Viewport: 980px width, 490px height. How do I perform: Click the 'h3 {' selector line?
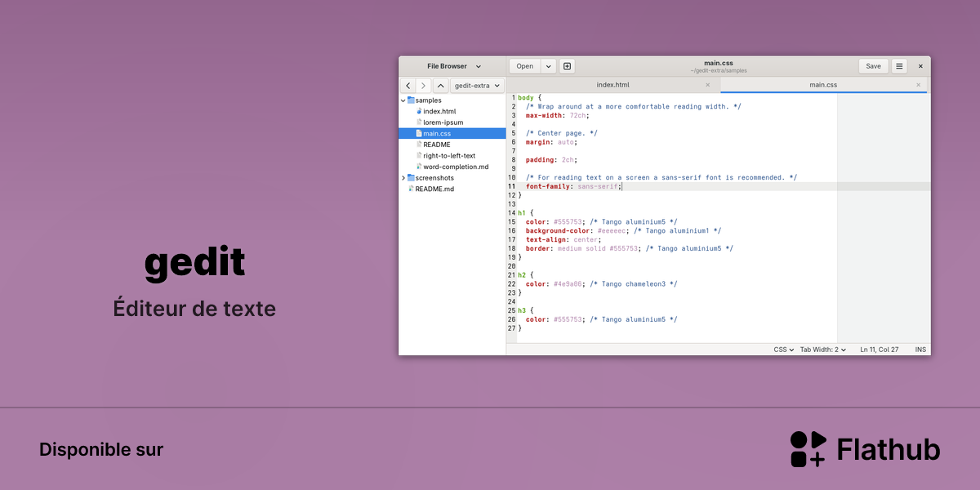(525, 310)
